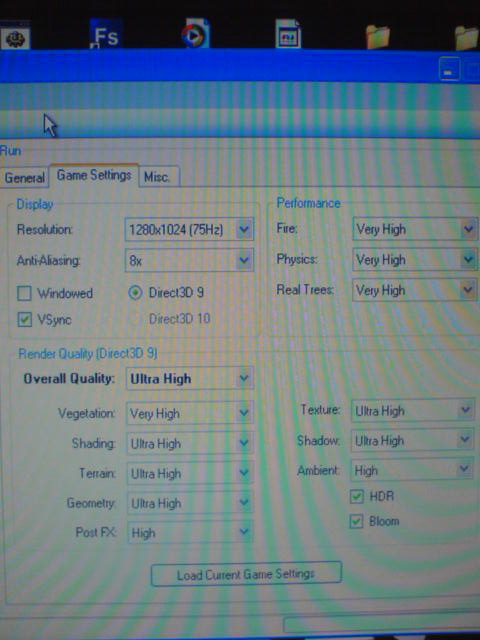Disable the VSync checkbox

coord(24,319)
